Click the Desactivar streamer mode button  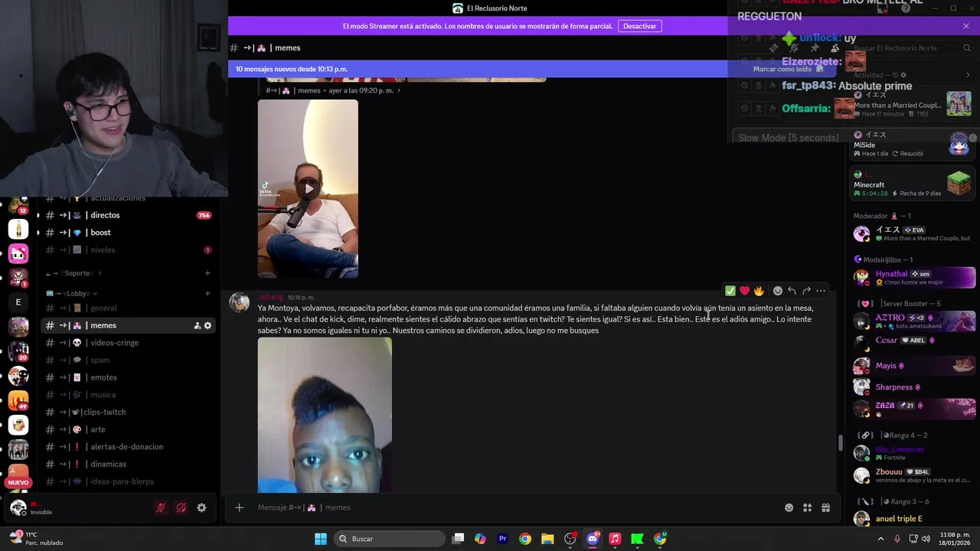pyautogui.click(x=639, y=26)
